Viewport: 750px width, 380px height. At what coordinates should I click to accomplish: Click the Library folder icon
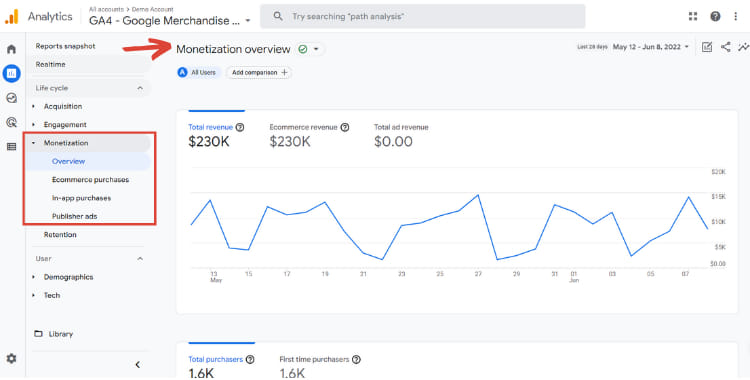tap(38, 334)
